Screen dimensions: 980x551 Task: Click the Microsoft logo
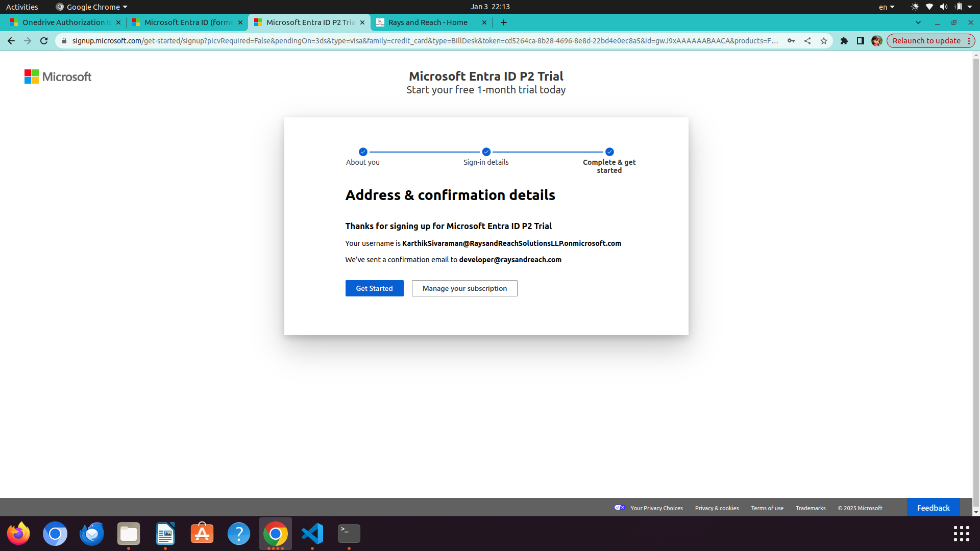(58, 77)
